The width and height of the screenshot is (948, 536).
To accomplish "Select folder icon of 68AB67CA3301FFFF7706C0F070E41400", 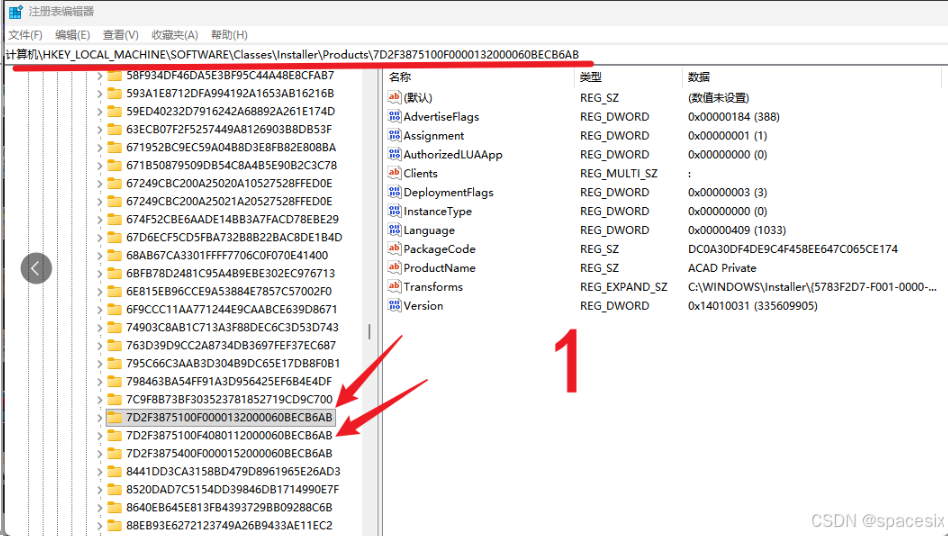I will [114, 255].
